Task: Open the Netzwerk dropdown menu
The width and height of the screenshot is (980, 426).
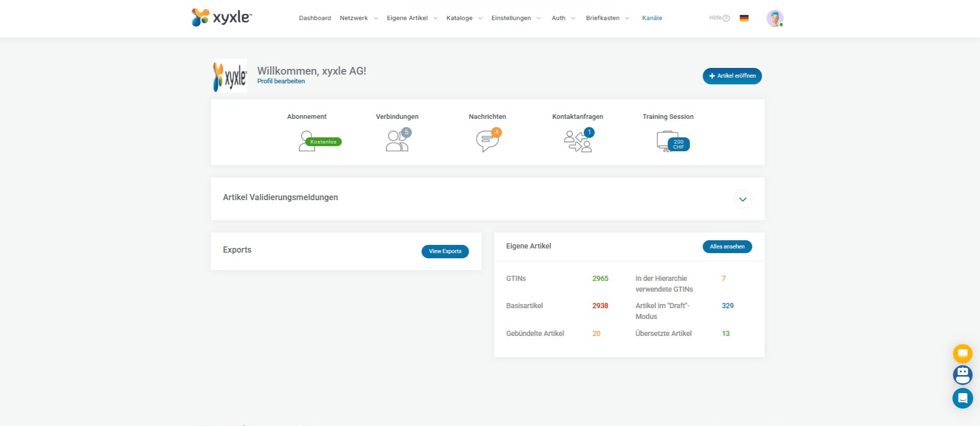Action: click(358, 18)
